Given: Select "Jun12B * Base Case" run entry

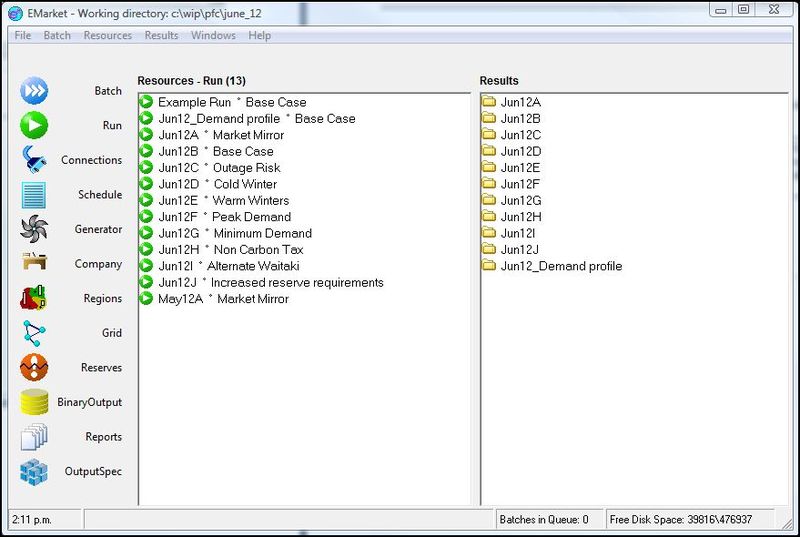Looking at the screenshot, I should (x=216, y=151).
